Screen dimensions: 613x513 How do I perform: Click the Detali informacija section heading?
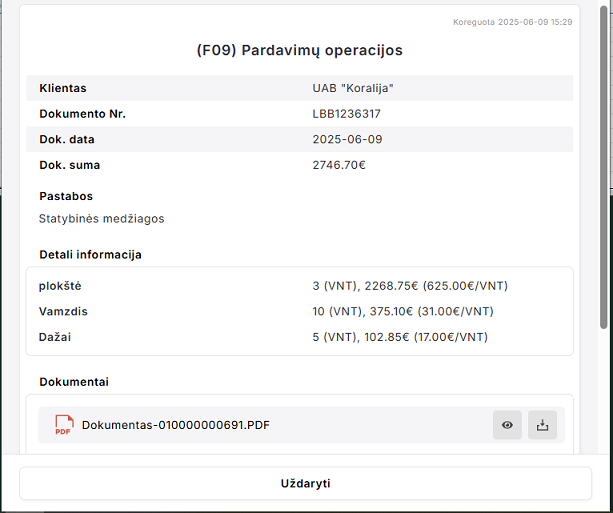pos(90,254)
